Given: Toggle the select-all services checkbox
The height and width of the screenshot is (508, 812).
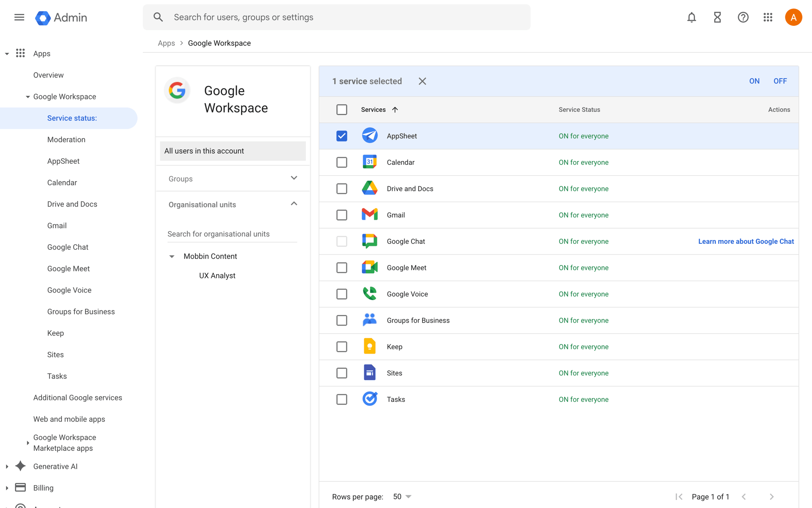Looking at the screenshot, I should pyautogui.click(x=342, y=110).
